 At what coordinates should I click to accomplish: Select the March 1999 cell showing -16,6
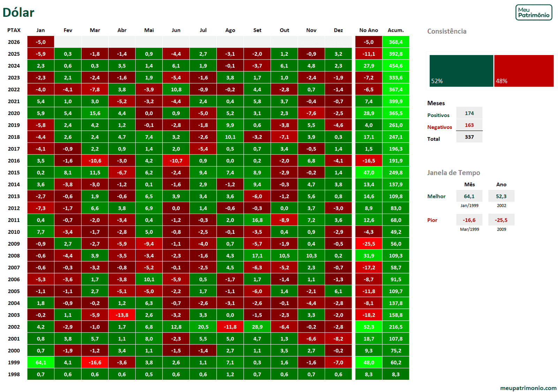point(95,362)
